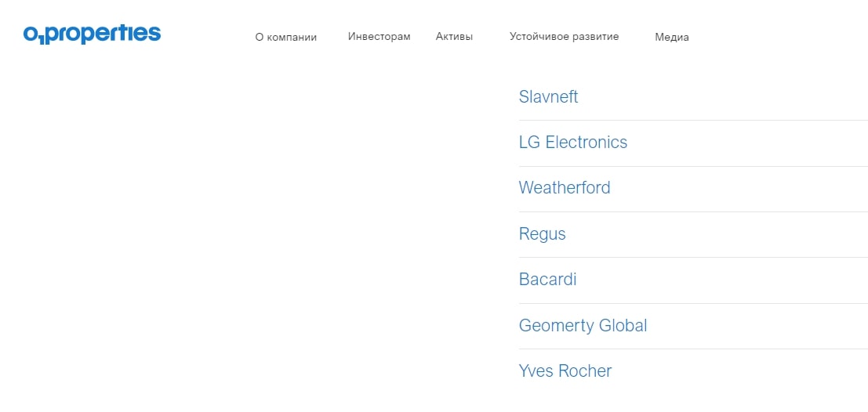Open the Slavneft tenant link

click(x=549, y=97)
